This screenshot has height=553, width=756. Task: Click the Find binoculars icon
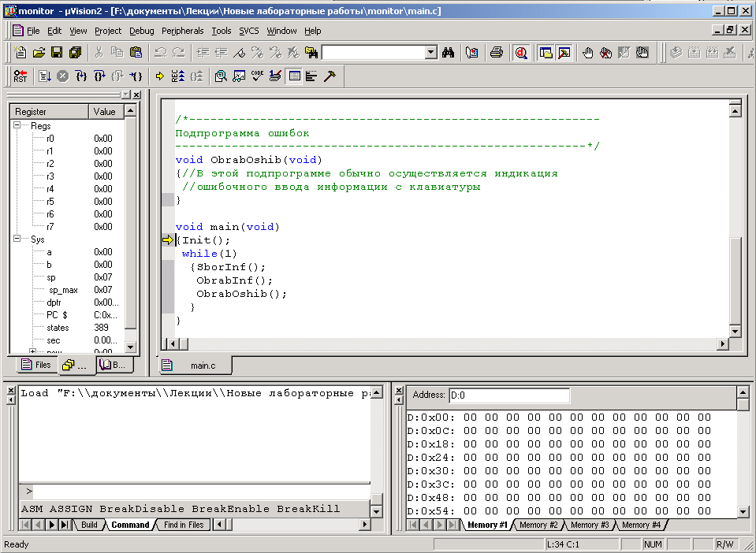click(448, 53)
